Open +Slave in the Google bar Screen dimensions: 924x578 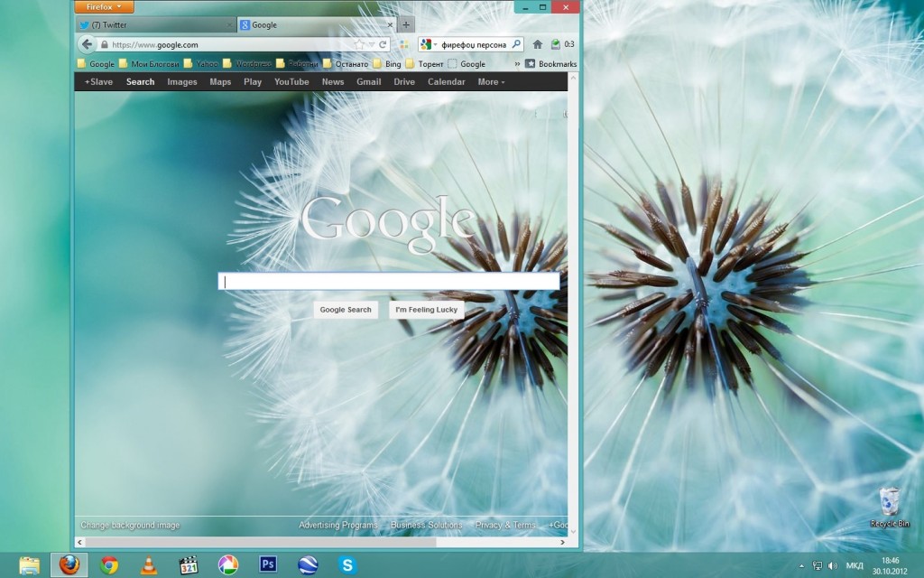point(98,82)
